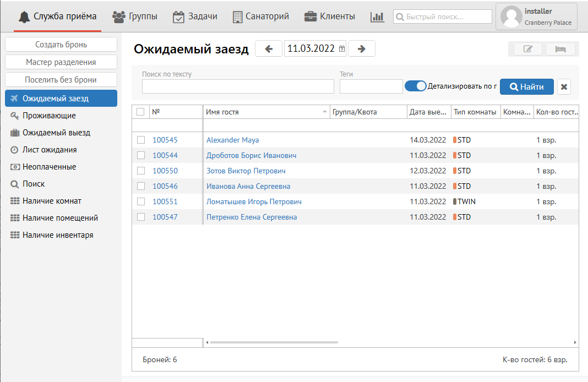Open user avatar profile for installer
Image resolution: width=588 pixels, height=382 pixels.
[x=511, y=17]
